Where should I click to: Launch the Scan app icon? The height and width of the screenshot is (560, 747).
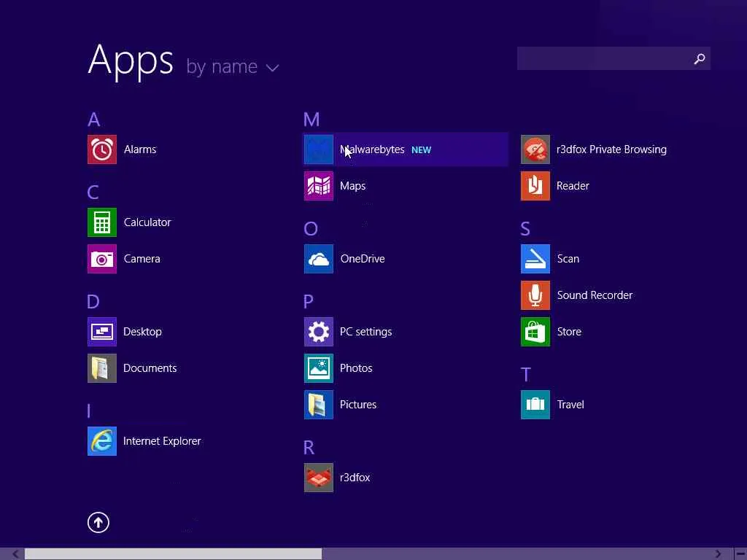click(x=535, y=259)
